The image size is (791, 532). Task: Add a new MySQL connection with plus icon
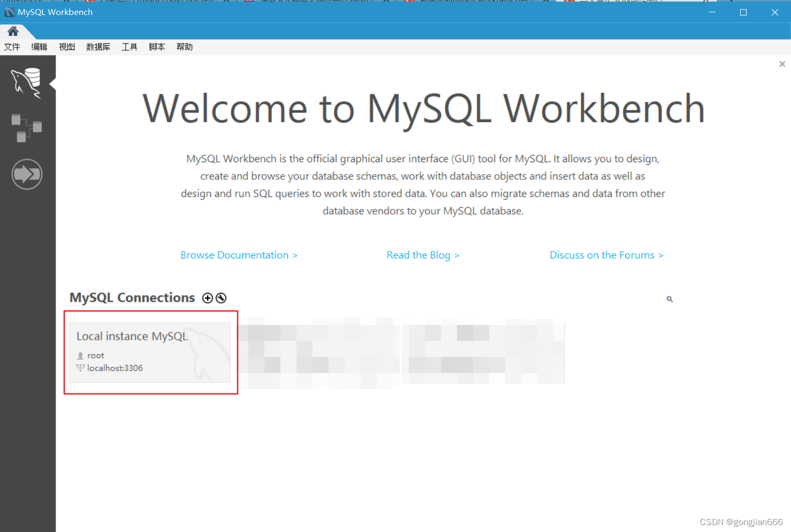(x=208, y=298)
